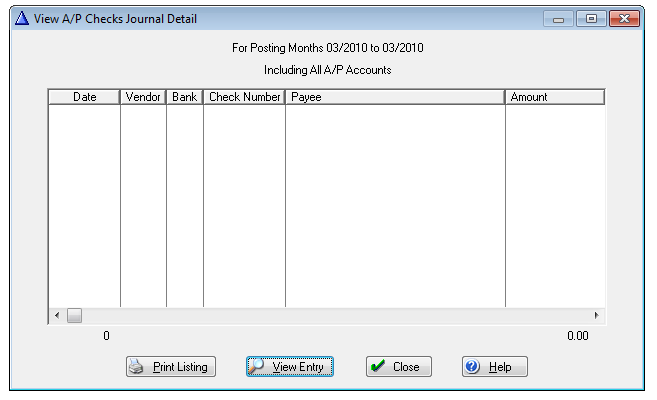Minimize the View A/P Checks Journal window

pos(559,19)
